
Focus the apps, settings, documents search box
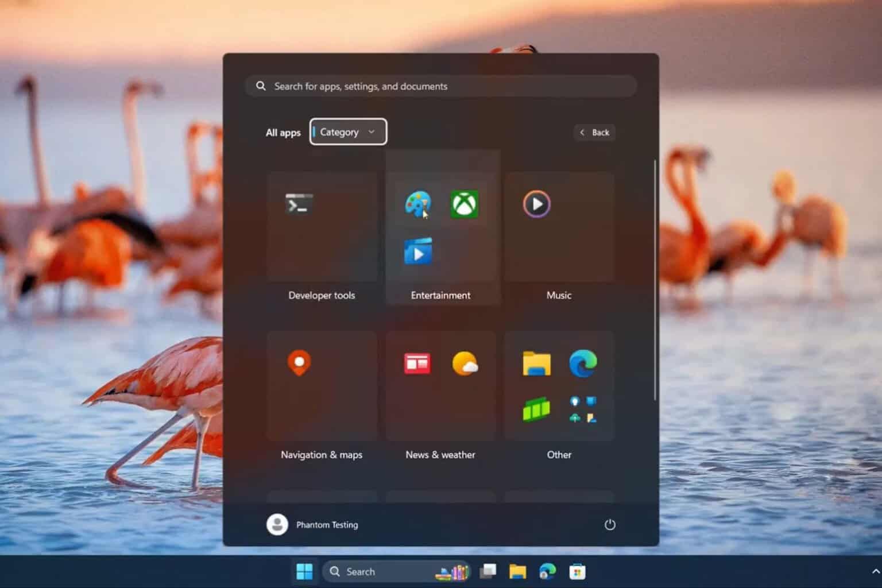tap(441, 86)
